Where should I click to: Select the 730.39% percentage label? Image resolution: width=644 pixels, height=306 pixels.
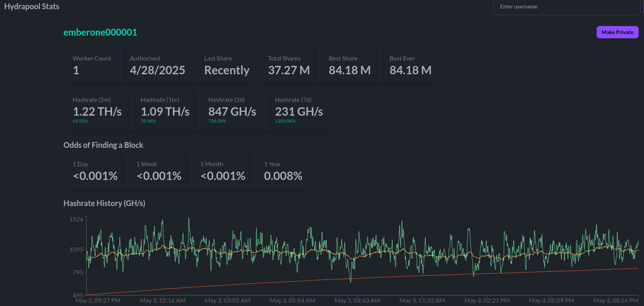(x=217, y=121)
